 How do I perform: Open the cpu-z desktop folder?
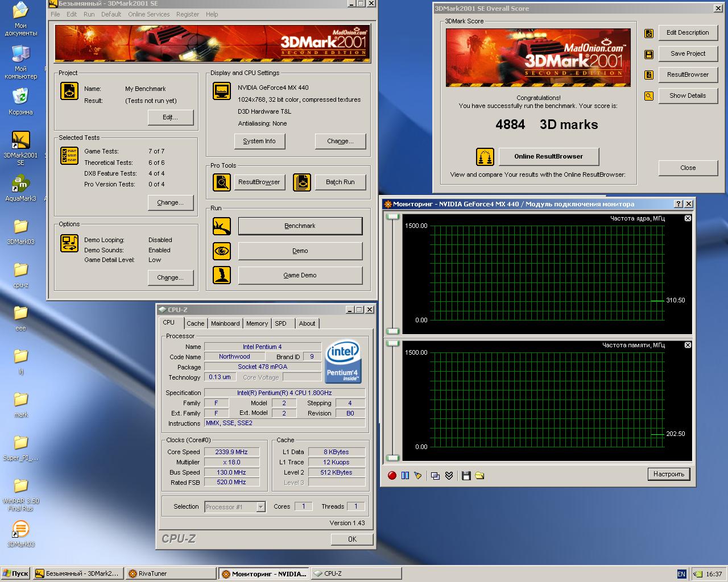pyautogui.click(x=20, y=274)
